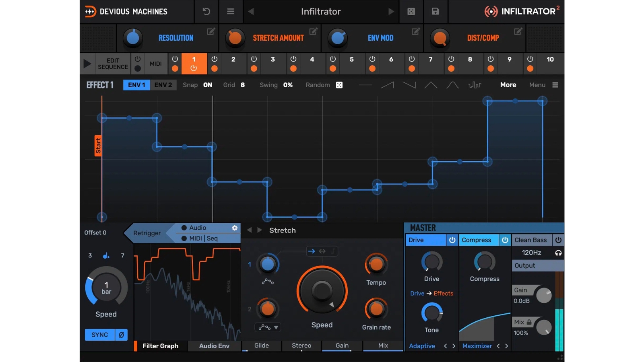The height and width of the screenshot is (362, 644).
Task: Step Adaptive mode to previous option
Action: click(445, 346)
